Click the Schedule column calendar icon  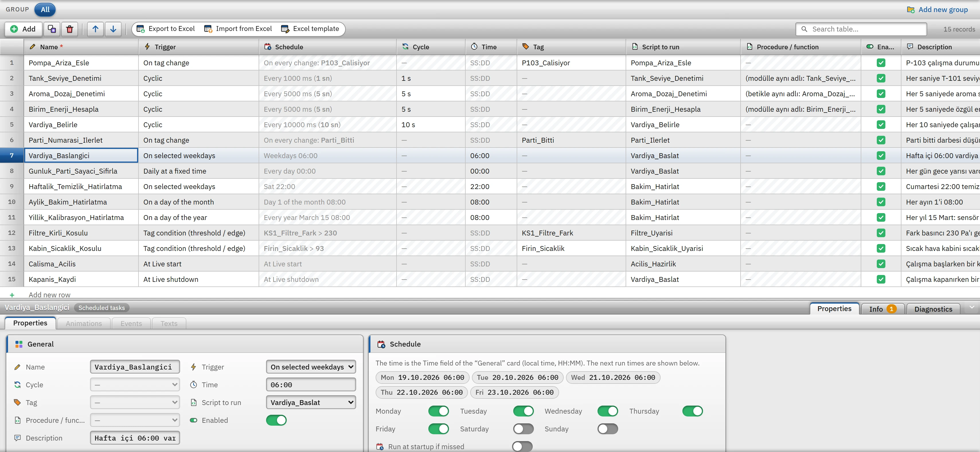point(268,47)
